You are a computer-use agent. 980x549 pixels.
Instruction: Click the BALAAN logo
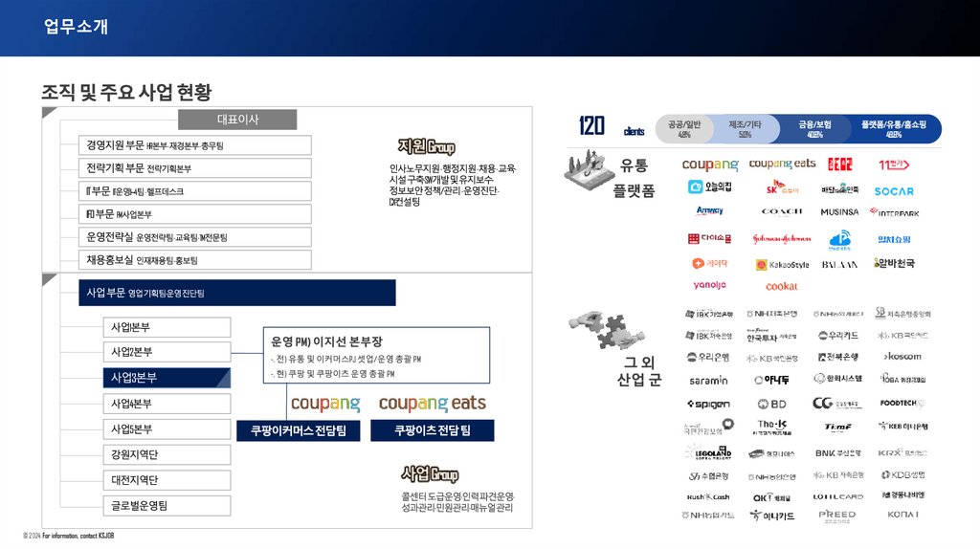(839, 265)
